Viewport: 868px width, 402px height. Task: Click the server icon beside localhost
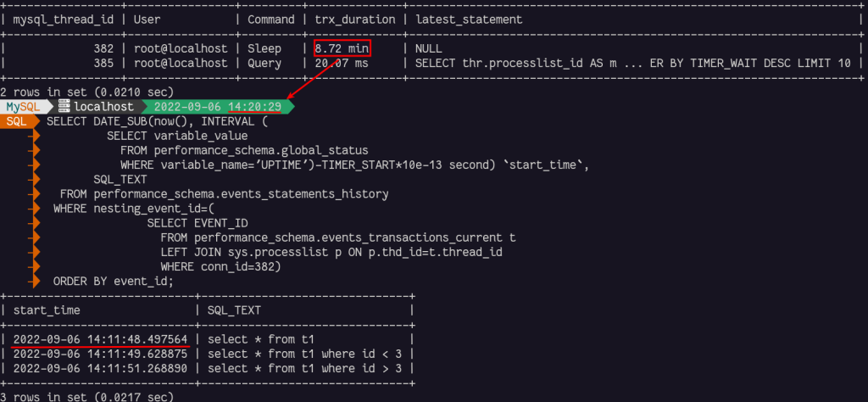(x=64, y=107)
